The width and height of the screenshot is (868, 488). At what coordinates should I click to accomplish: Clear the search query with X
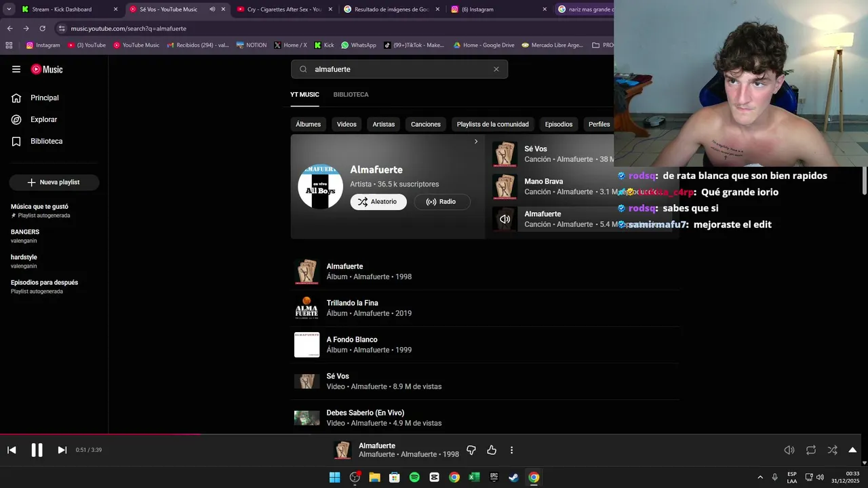496,69
